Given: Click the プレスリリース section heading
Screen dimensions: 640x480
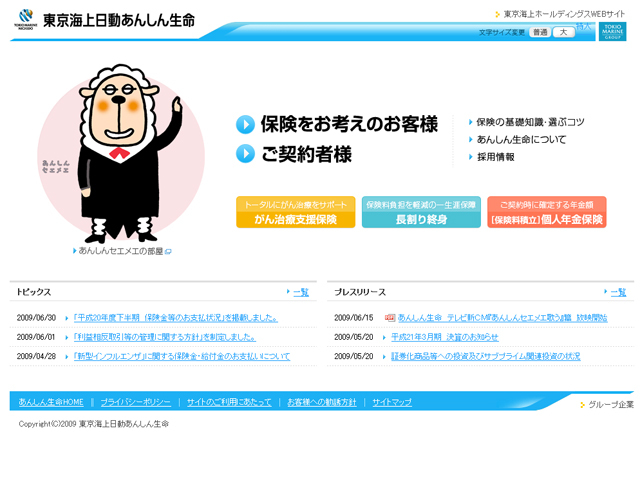Looking at the screenshot, I should [x=360, y=292].
